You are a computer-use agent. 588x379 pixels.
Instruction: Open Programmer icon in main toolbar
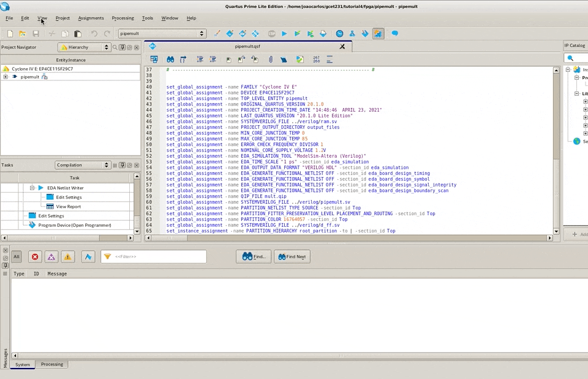(365, 34)
